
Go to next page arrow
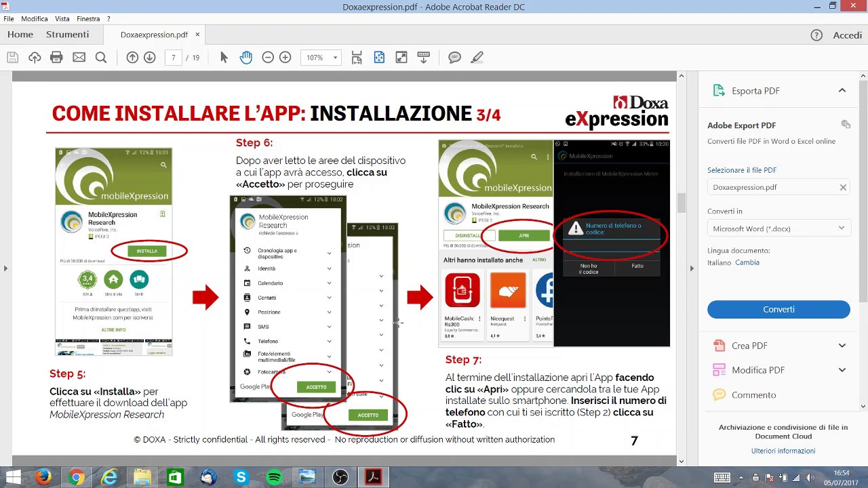(150, 58)
